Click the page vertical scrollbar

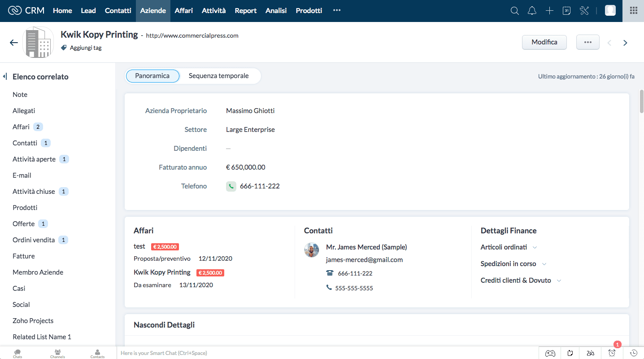click(x=642, y=101)
